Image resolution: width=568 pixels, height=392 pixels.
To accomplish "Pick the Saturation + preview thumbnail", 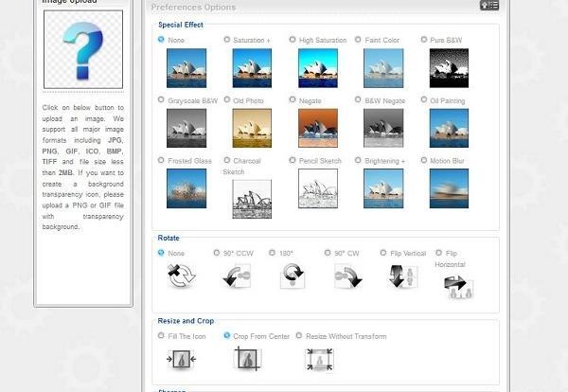I will tap(252, 68).
